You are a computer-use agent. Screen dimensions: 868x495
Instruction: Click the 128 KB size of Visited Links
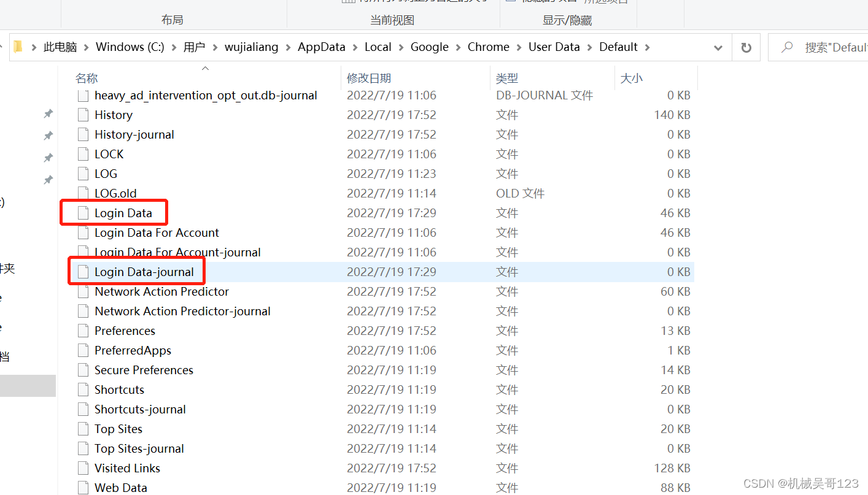[x=672, y=468]
